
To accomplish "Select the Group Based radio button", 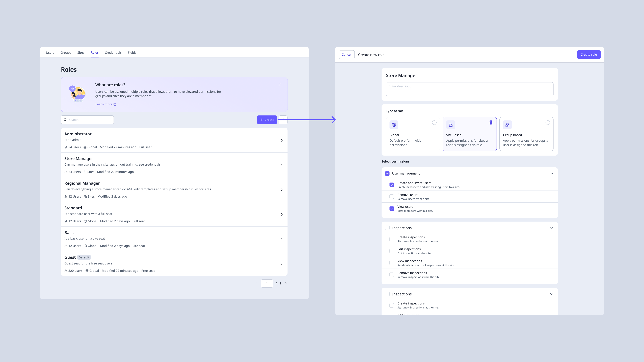I will 548,123.
